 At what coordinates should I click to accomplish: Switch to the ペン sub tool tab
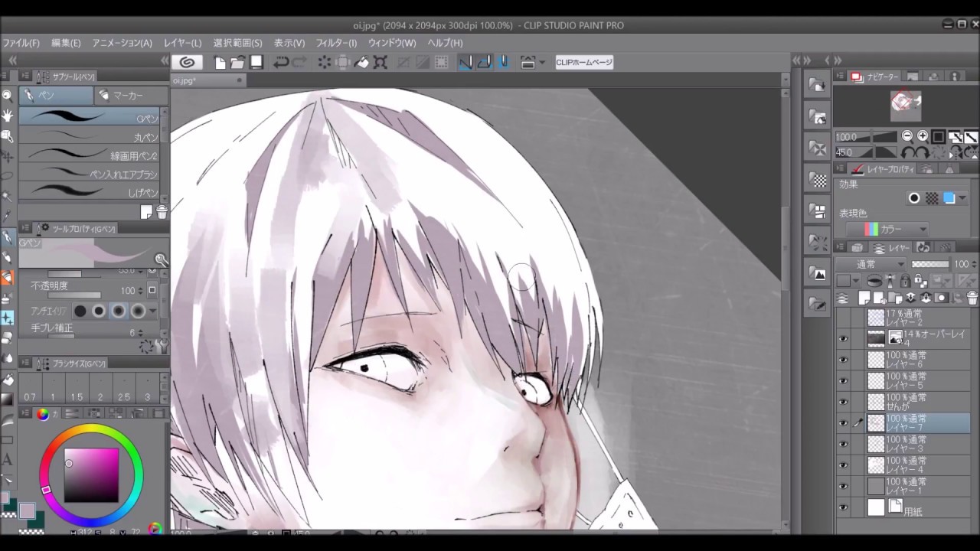point(56,96)
